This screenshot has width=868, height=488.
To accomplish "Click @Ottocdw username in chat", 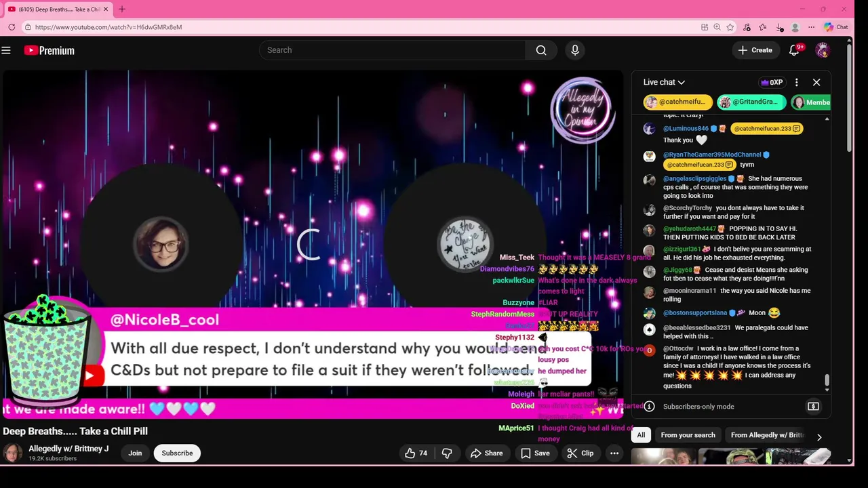I will pyautogui.click(x=678, y=349).
